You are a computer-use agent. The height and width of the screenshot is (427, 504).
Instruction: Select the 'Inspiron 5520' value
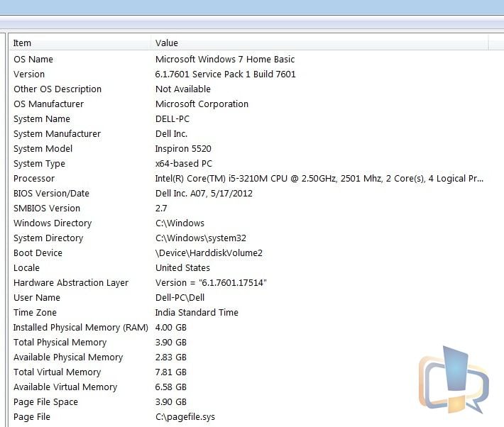pos(183,149)
